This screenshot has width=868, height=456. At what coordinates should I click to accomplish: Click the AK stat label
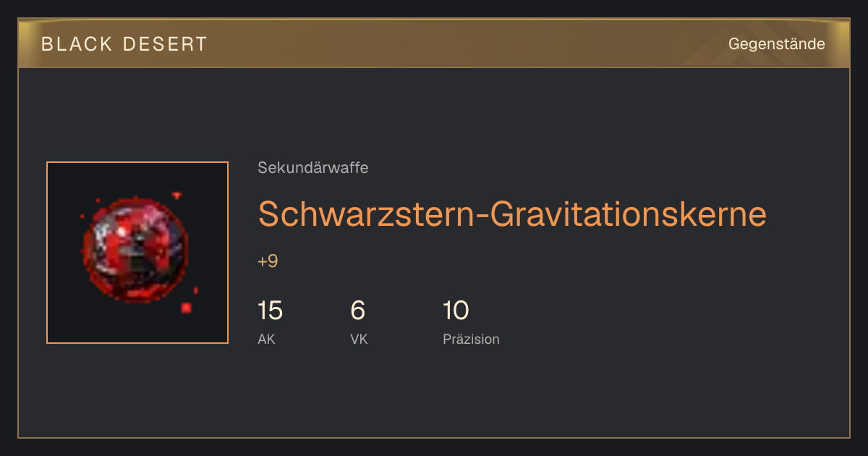[266, 339]
